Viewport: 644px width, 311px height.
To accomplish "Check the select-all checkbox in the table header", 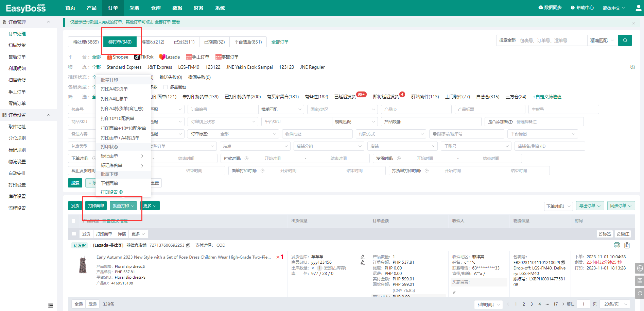I will 74,221.
